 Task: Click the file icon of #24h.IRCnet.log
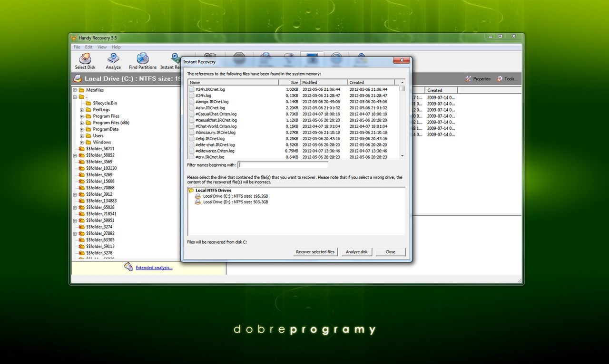(192, 89)
